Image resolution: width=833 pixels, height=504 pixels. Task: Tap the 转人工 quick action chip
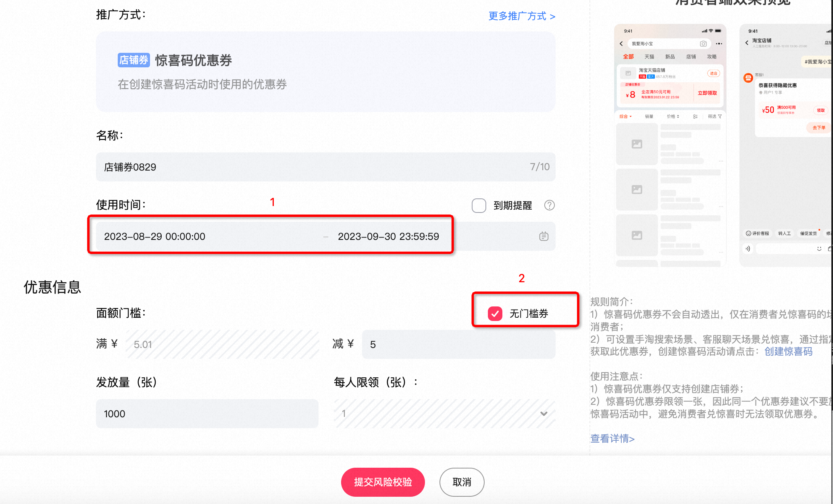point(784,233)
